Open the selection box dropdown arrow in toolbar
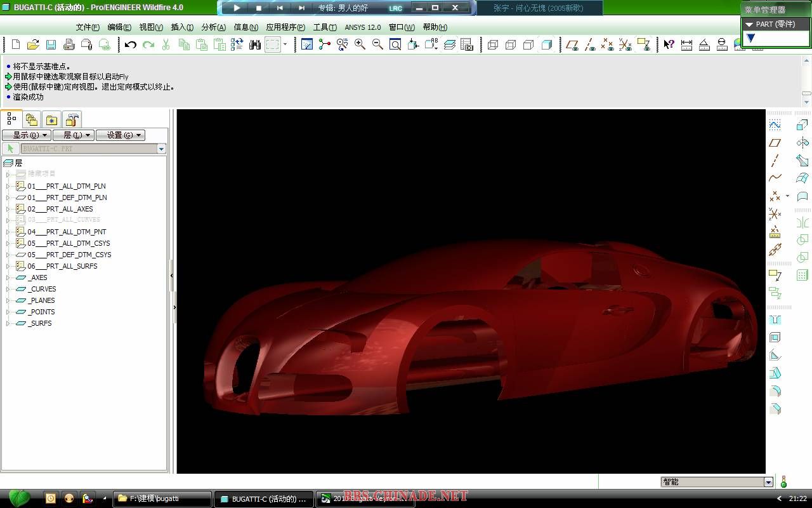Screen dimensions: 812x508 coord(285,44)
